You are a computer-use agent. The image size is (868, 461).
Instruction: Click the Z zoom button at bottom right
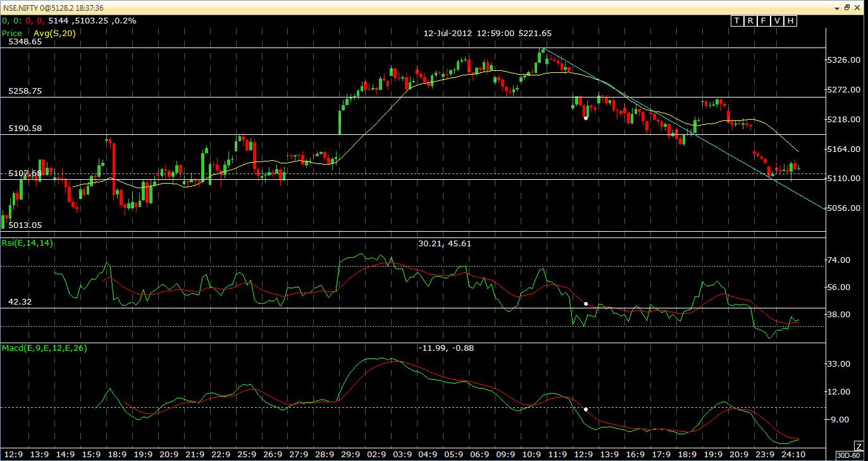click(859, 447)
